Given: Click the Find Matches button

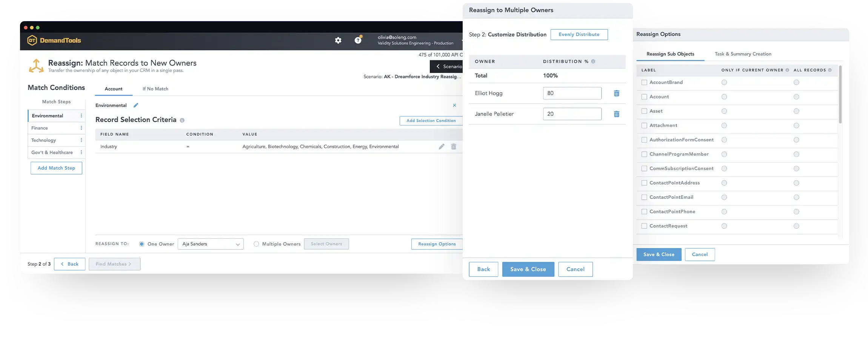Looking at the screenshot, I should [x=115, y=264].
